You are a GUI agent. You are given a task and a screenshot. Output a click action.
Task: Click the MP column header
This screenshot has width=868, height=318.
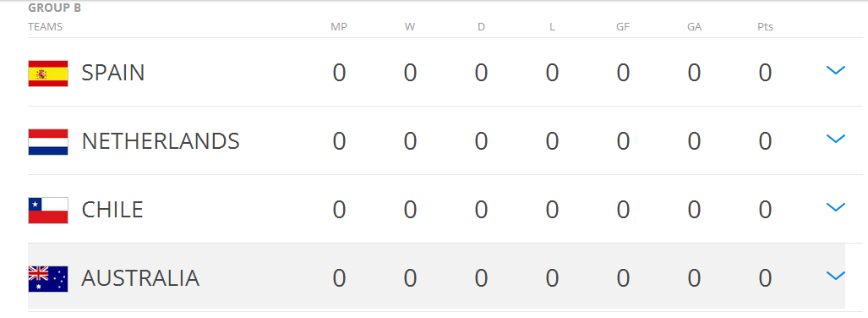[x=339, y=26]
